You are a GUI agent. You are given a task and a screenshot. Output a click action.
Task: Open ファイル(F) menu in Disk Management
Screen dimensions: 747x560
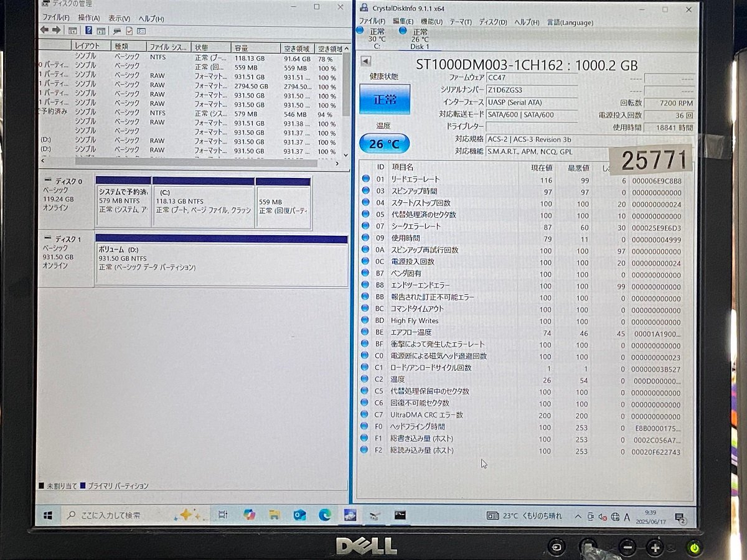[x=55, y=18]
